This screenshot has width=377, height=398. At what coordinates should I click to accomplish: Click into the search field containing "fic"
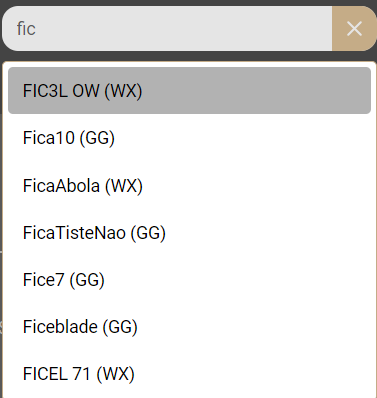tap(167, 29)
